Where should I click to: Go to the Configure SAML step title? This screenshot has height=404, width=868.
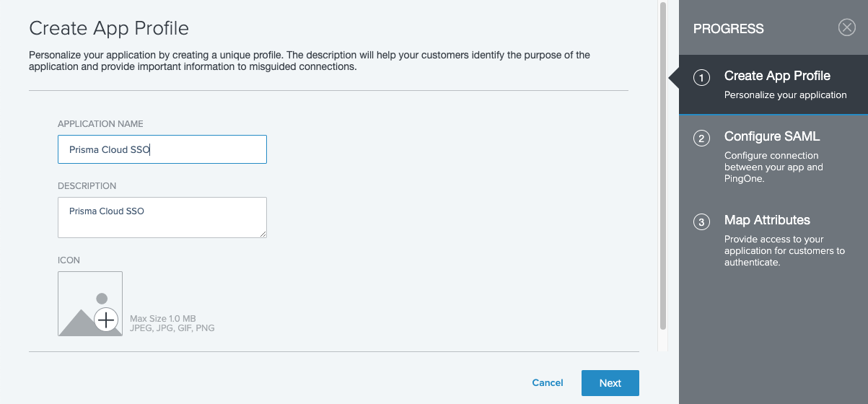(772, 136)
